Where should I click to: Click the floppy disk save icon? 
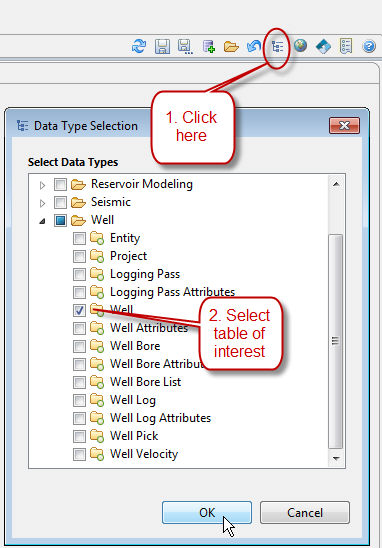pyautogui.click(x=162, y=46)
